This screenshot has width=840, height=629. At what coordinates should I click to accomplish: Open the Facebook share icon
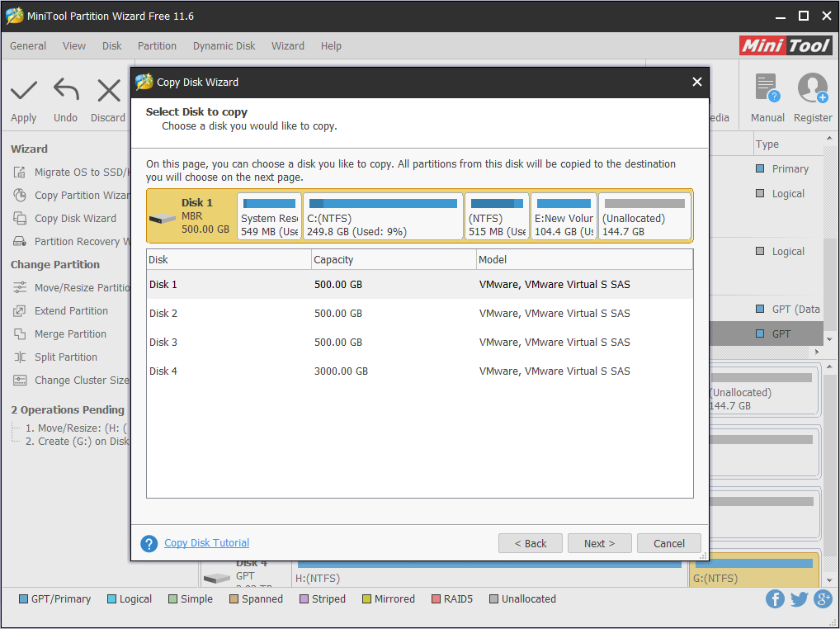[775, 599]
